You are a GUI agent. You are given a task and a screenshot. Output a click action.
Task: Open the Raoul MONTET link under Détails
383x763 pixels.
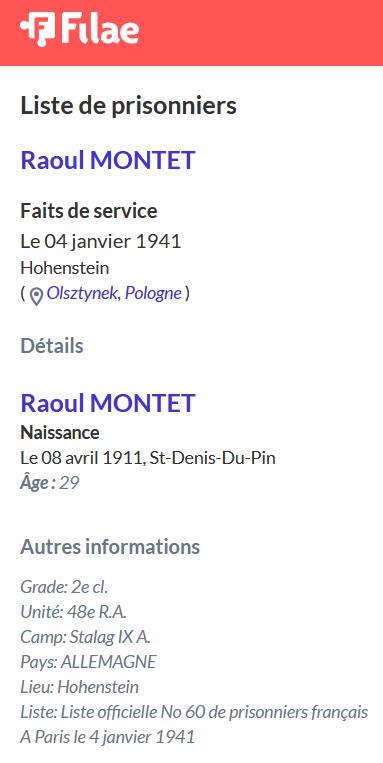108,402
